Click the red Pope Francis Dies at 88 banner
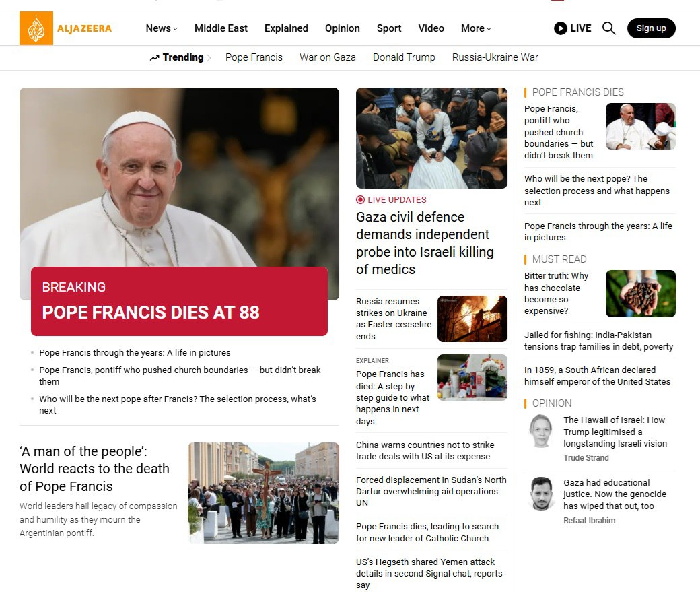 179,301
